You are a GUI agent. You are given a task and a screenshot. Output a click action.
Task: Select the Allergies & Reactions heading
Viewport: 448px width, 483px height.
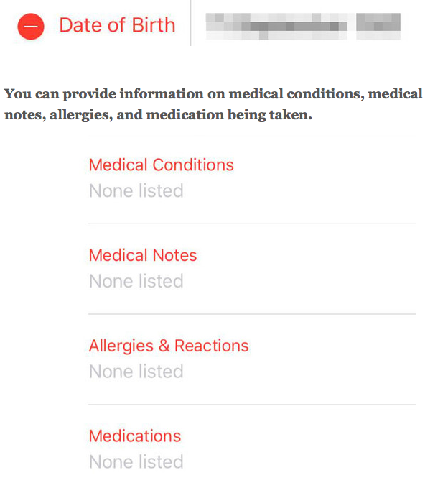coord(169,346)
